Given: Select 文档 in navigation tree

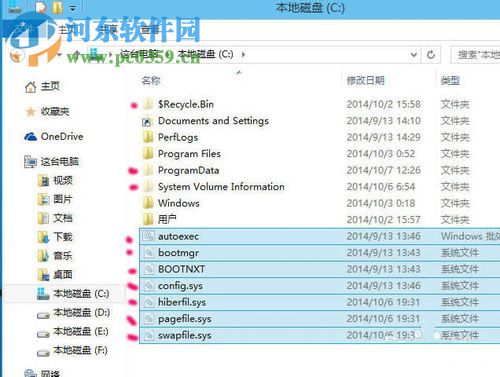Looking at the screenshot, I should tap(63, 218).
